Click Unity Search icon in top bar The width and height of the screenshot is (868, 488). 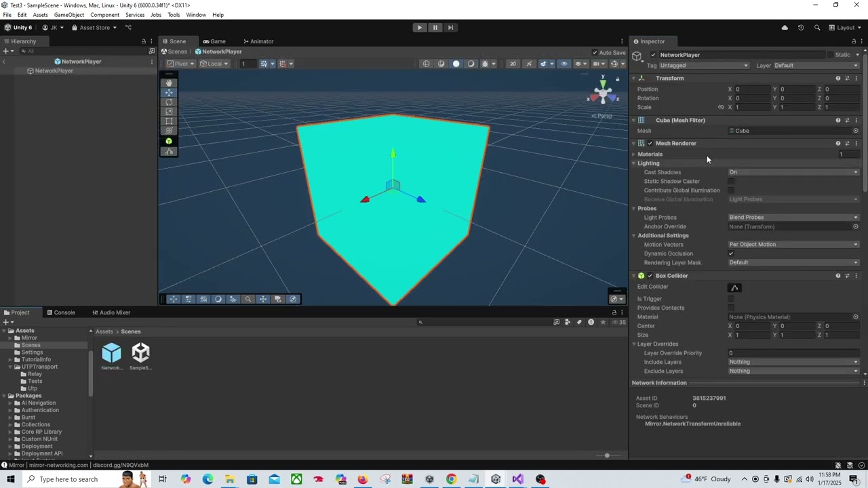(817, 28)
